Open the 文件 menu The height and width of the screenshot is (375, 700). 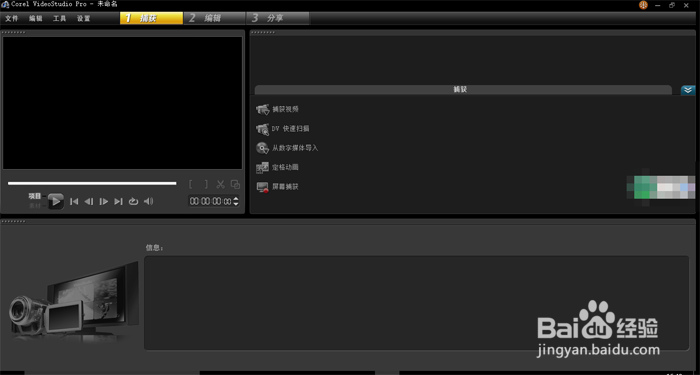12,19
